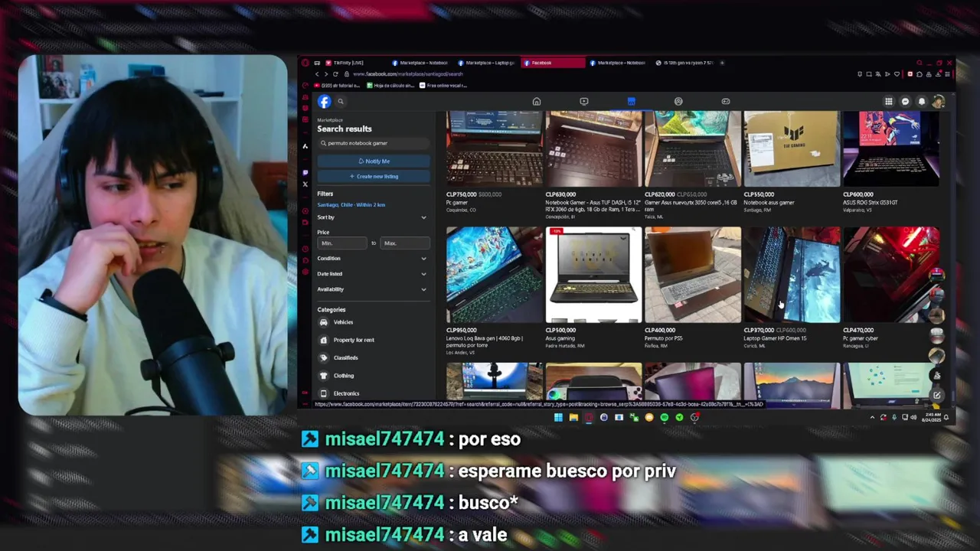Screen dimensions: 980x551
Task: Open the Laptop Gamer HP Omen 15 photo
Action: (792, 275)
